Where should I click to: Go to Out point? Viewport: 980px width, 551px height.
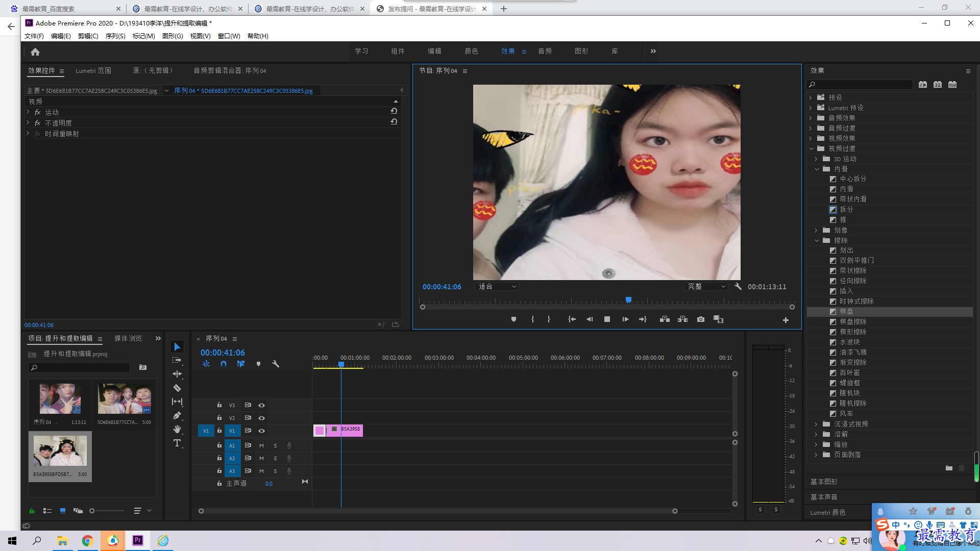pos(643,319)
